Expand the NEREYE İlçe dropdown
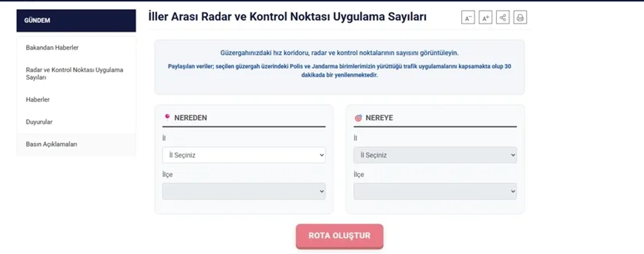Screen dimensions: 644x254 tap(435, 191)
